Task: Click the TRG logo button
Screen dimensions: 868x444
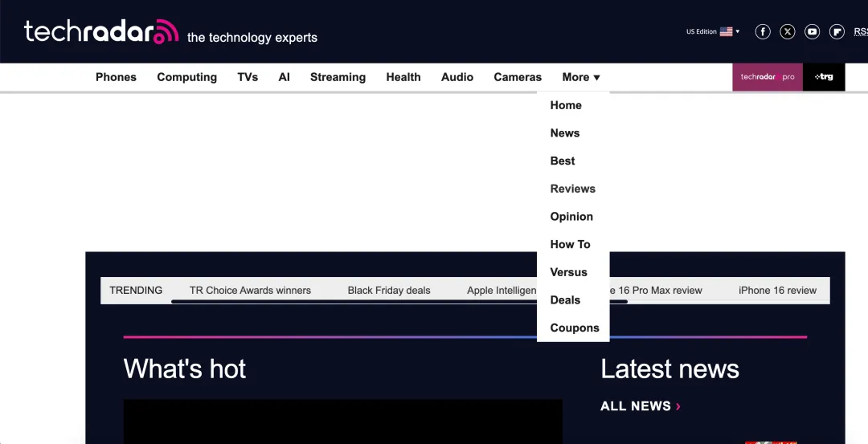Action: [x=824, y=77]
